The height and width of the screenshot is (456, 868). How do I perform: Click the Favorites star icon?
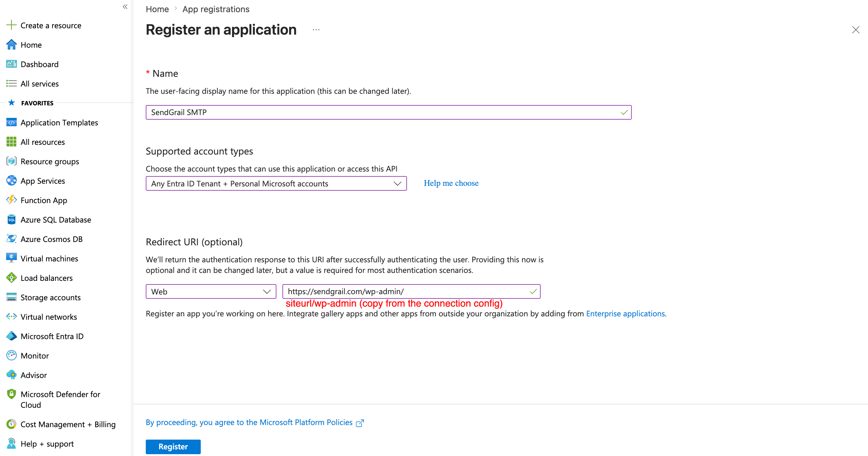[12, 103]
